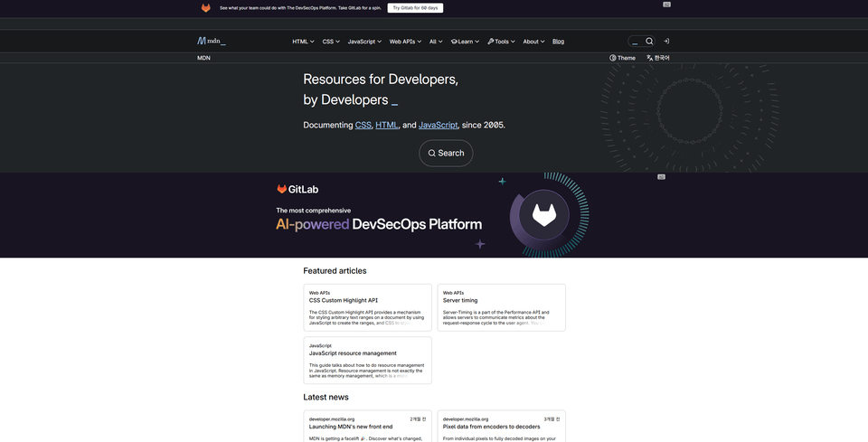Click the Try Gitlab for 60 days button

[415, 7]
